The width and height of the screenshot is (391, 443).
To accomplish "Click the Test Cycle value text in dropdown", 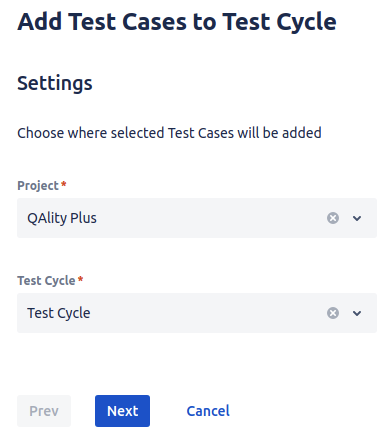I will point(59,313).
